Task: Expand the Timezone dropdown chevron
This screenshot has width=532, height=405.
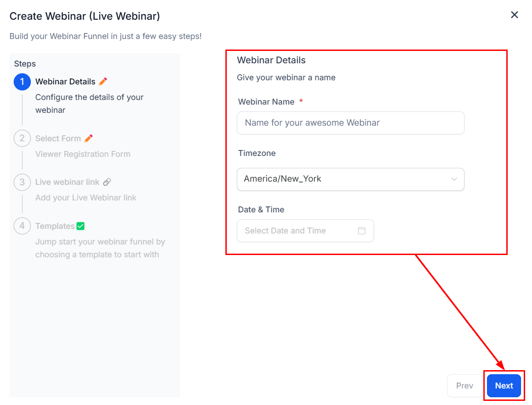Action: click(x=454, y=179)
